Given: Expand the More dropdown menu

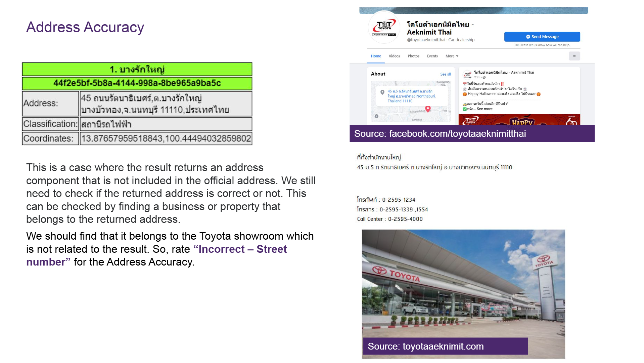Looking at the screenshot, I should tap(452, 56).
